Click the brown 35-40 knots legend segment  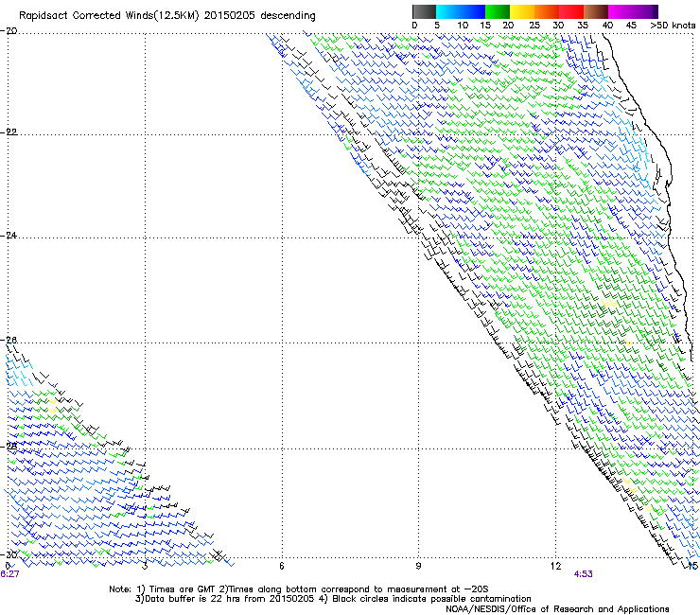click(x=596, y=11)
